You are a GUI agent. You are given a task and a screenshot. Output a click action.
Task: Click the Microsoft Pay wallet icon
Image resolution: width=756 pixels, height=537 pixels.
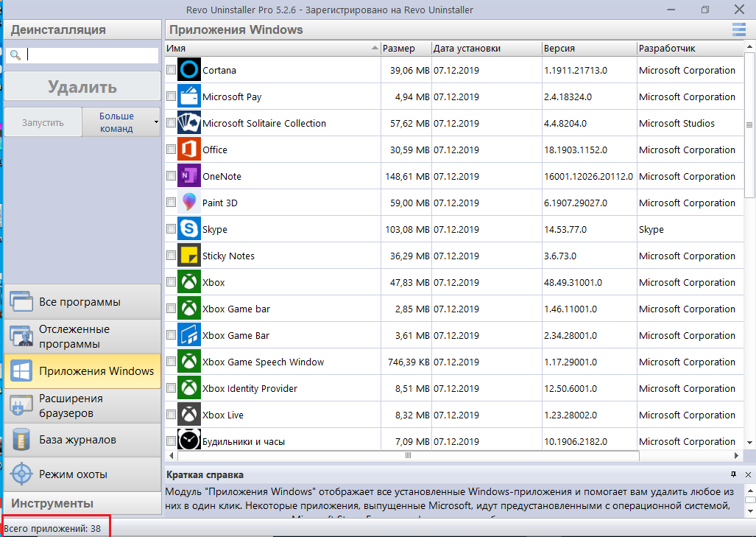[x=189, y=96]
